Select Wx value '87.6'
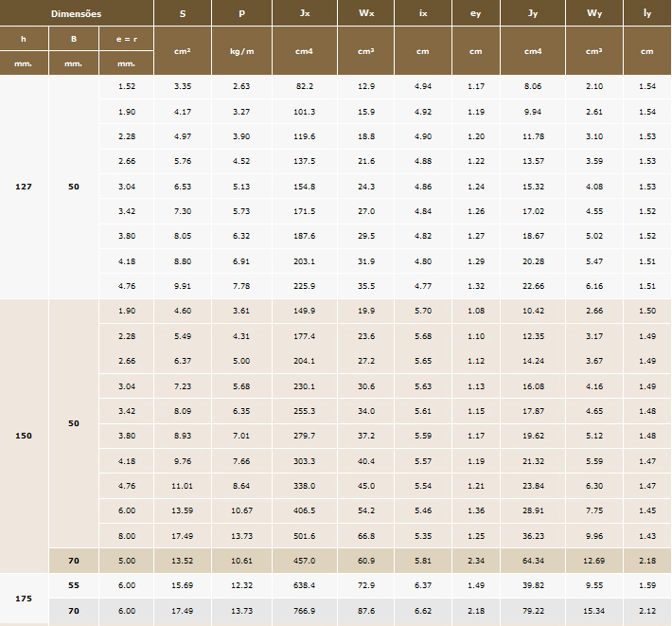 tap(366, 611)
